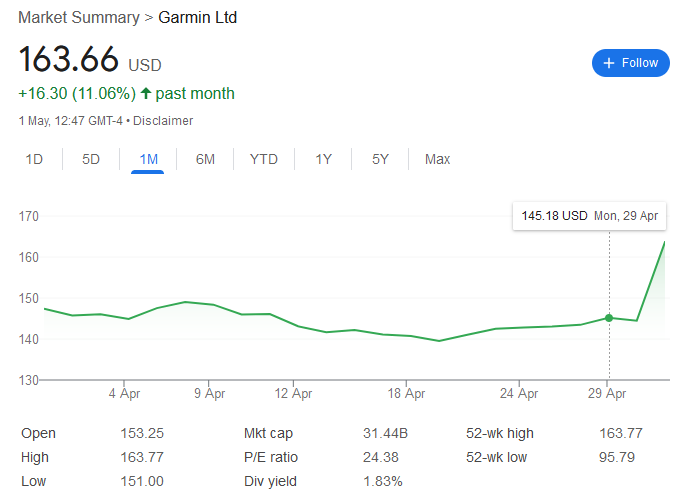Click the 52-wk high label
Image resolution: width=682 pixels, height=495 pixels.
click(x=500, y=433)
